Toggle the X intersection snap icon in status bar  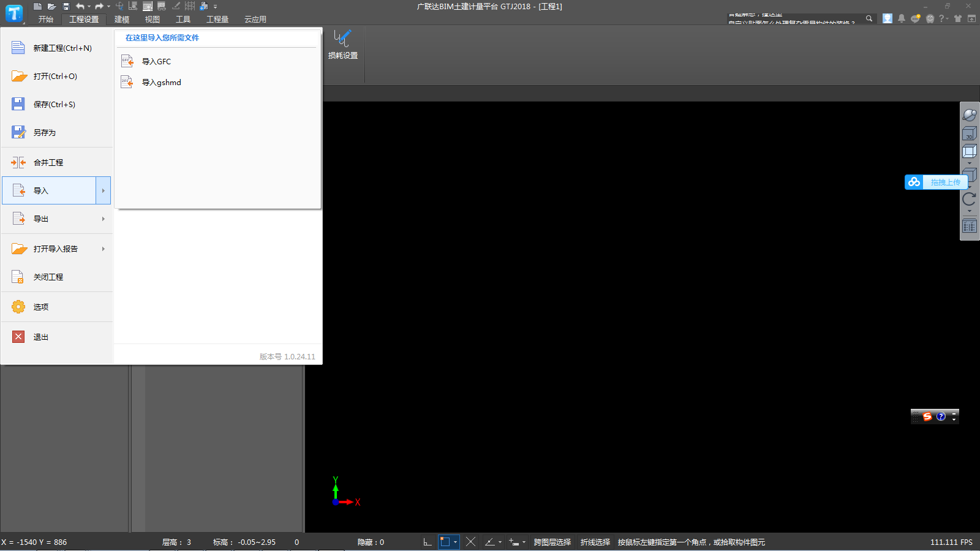click(470, 542)
